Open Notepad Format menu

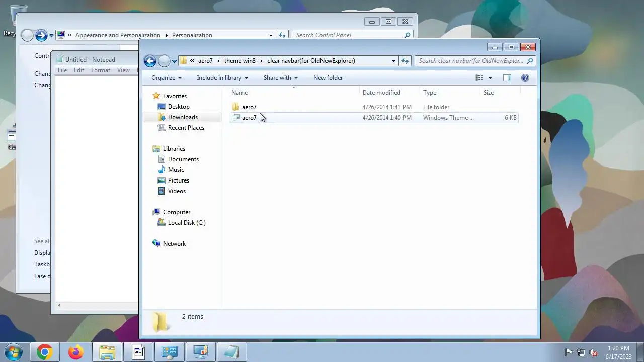coord(101,70)
